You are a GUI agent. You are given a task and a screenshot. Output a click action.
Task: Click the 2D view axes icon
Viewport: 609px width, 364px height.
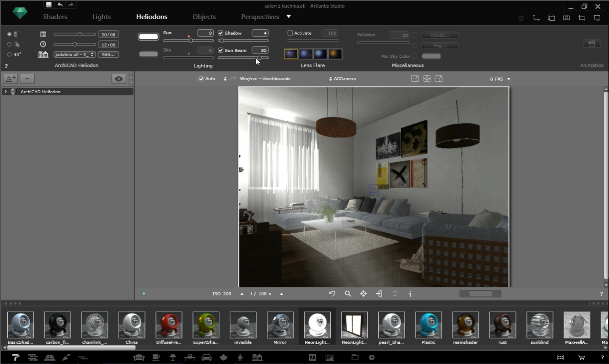[x=536, y=18]
